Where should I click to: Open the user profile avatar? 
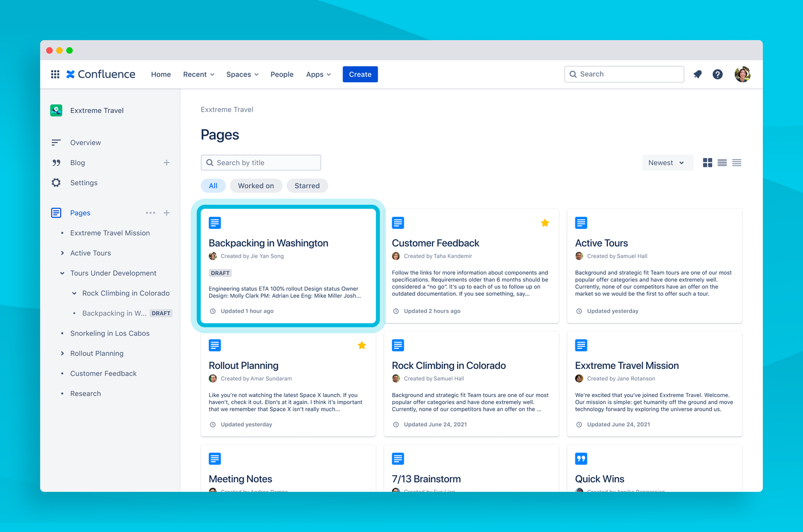(742, 74)
